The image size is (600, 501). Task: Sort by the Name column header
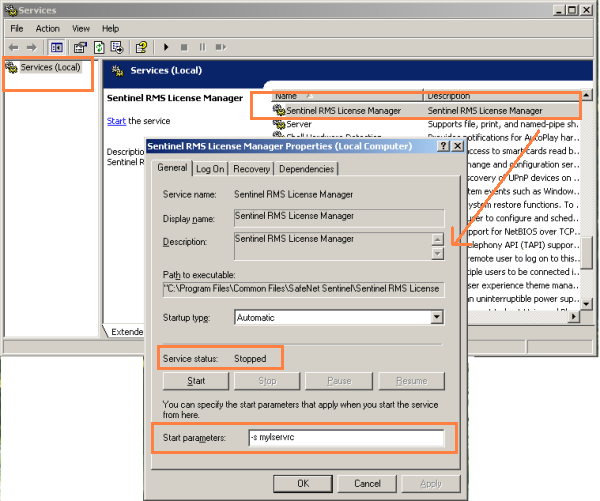347,96
